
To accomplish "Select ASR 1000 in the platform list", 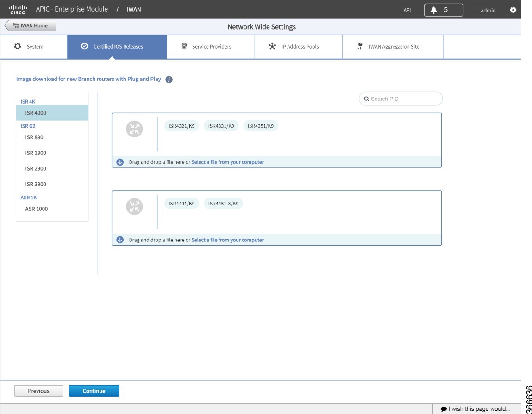I will pos(52,209).
